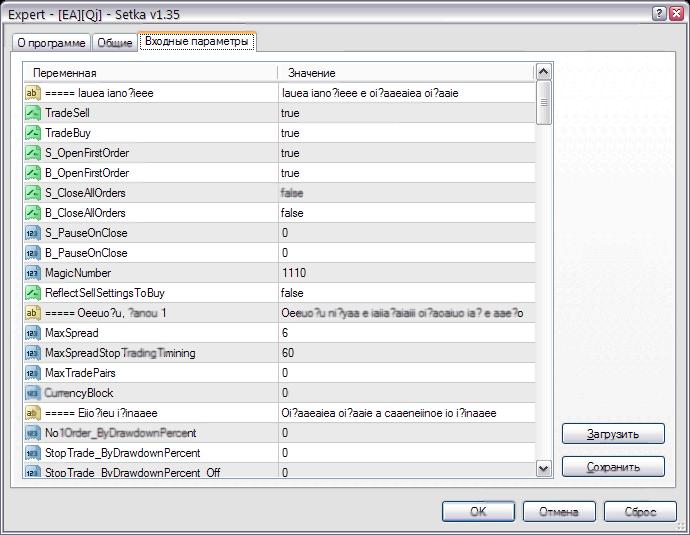Click the MaxSpread variable name
The width and height of the screenshot is (690, 535).
coord(72,333)
